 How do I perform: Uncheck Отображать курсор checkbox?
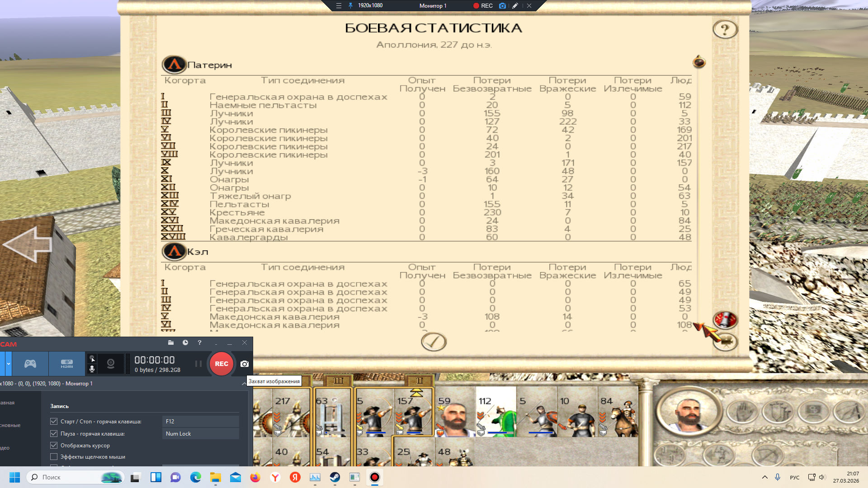(54, 445)
